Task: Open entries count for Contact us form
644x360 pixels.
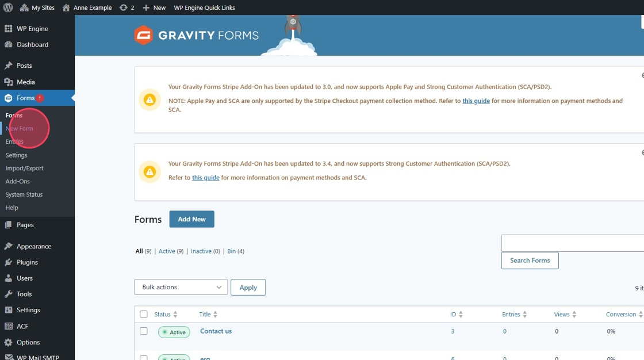Action: [505, 331]
